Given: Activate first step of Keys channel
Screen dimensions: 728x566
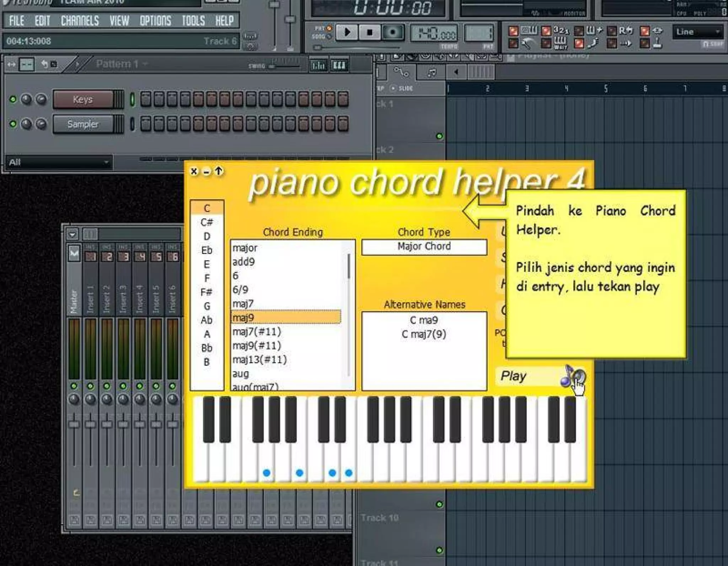Looking at the screenshot, I should pyautogui.click(x=145, y=99).
